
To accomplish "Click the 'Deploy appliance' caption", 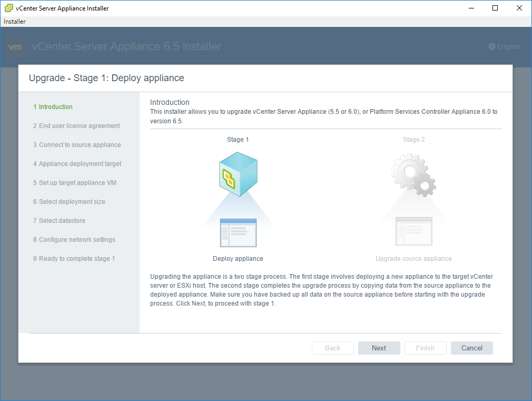I will pyautogui.click(x=238, y=259).
